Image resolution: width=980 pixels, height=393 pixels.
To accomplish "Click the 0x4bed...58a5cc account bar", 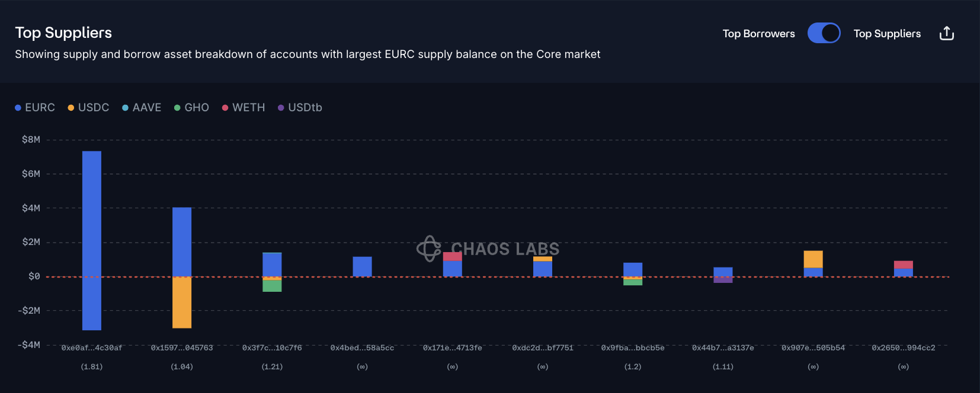I will [362, 266].
